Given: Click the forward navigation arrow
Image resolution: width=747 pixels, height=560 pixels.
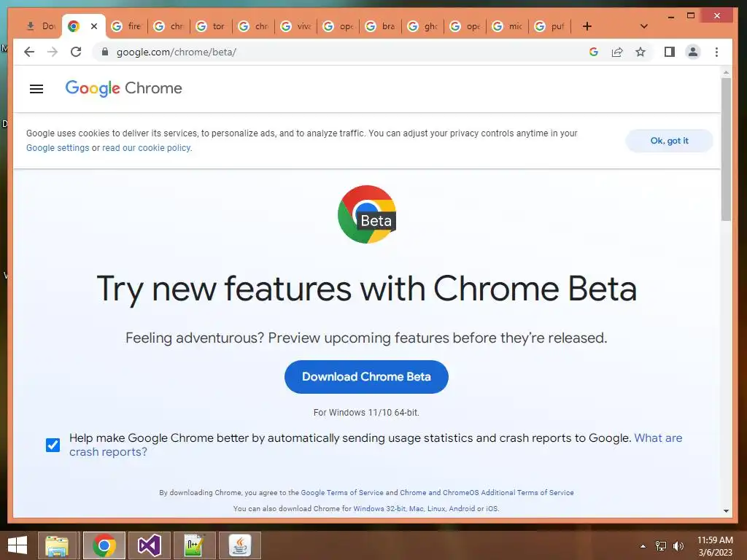Looking at the screenshot, I should [x=53, y=52].
